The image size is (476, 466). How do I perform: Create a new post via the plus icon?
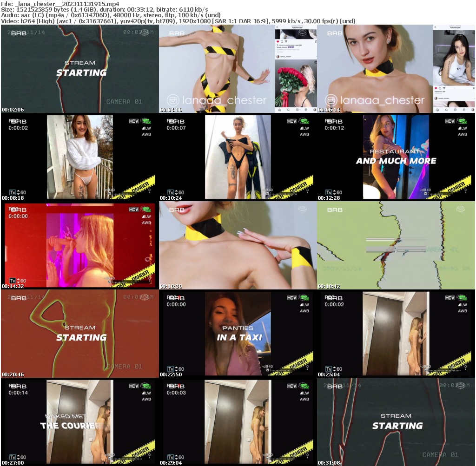[x=297, y=110]
